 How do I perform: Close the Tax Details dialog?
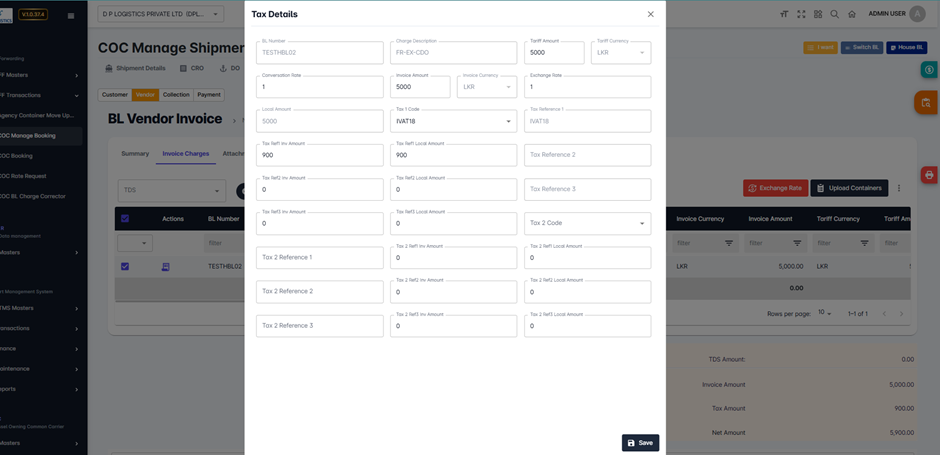point(650,14)
